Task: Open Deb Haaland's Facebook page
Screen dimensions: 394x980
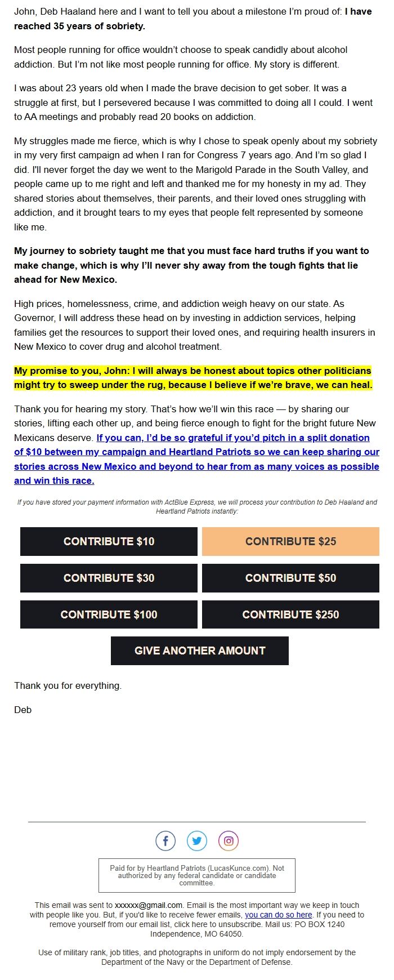Action: [x=165, y=841]
